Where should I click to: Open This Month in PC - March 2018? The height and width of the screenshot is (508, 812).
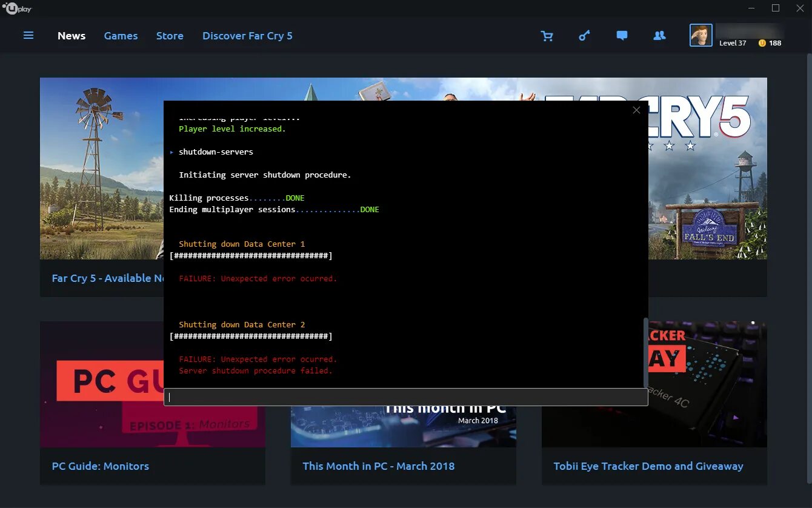pyautogui.click(x=379, y=466)
